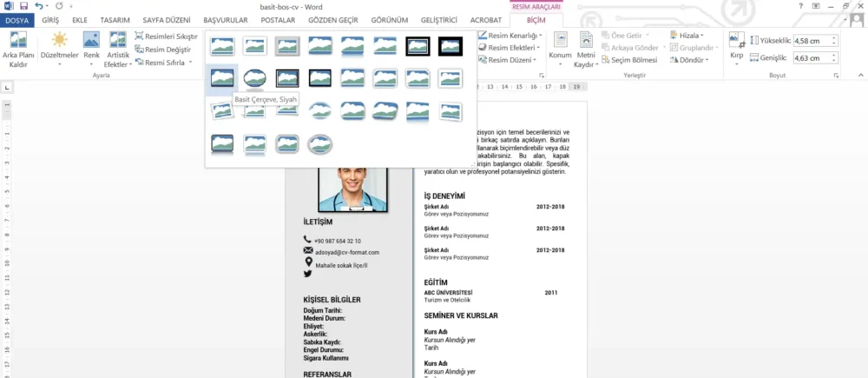Click Resimleri Sıkıştır

click(166, 36)
